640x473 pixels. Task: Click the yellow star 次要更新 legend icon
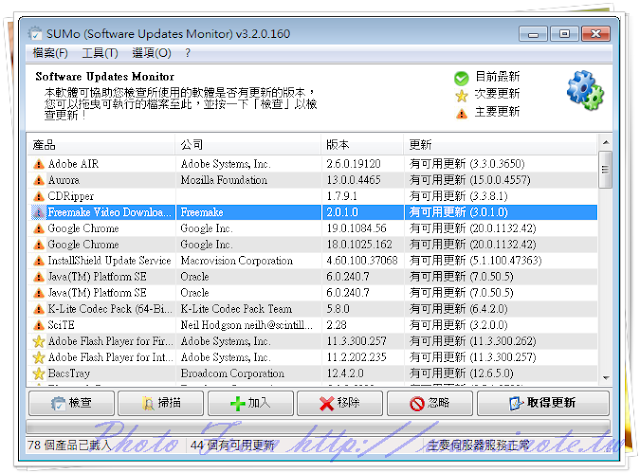(x=462, y=95)
